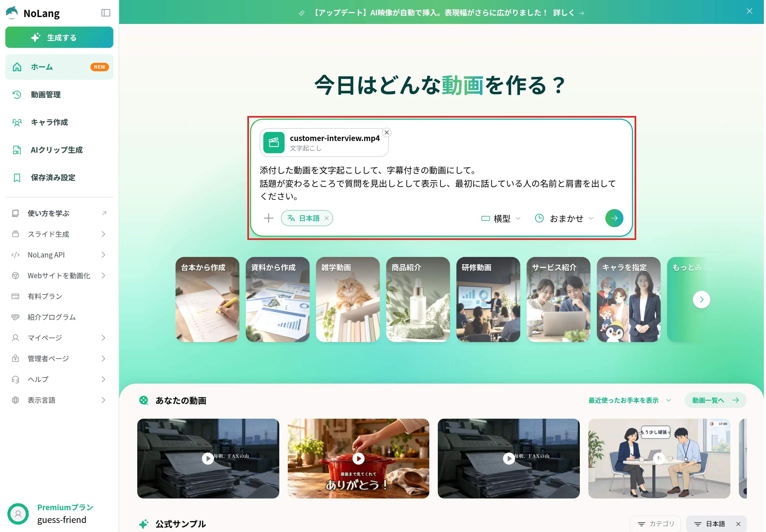Click the NoLang dolphin logo
The width and height of the screenshot is (766, 532).
click(x=12, y=13)
